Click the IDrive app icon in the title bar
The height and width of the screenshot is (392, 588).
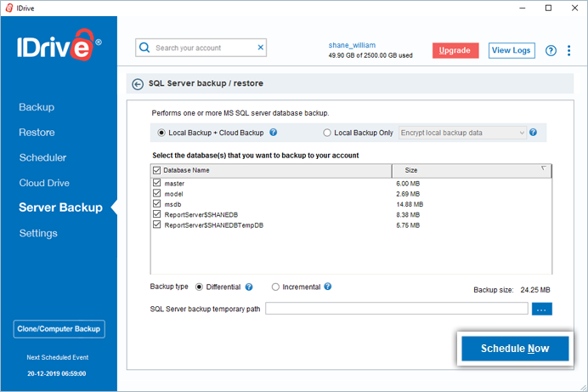[9, 8]
